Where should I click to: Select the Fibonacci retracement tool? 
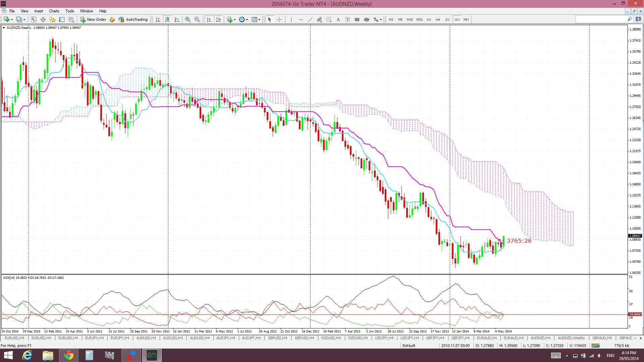pos(329,19)
